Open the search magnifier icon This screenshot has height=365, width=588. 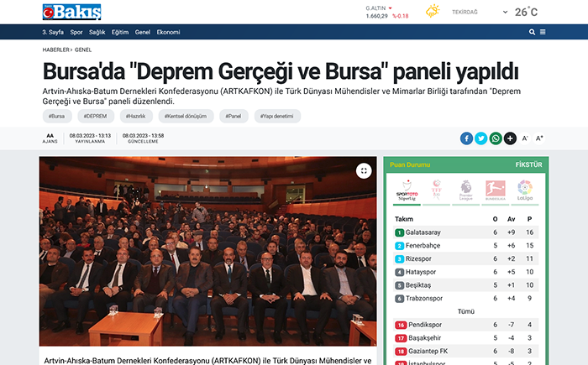[x=532, y=32]
